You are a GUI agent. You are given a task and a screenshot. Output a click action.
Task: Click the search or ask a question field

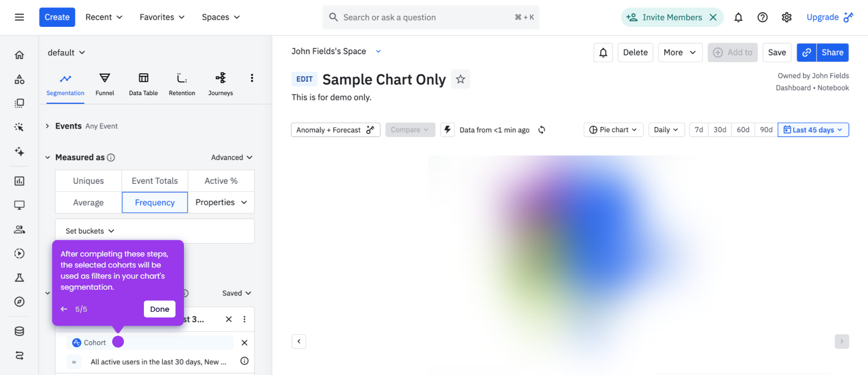(431, 17)
